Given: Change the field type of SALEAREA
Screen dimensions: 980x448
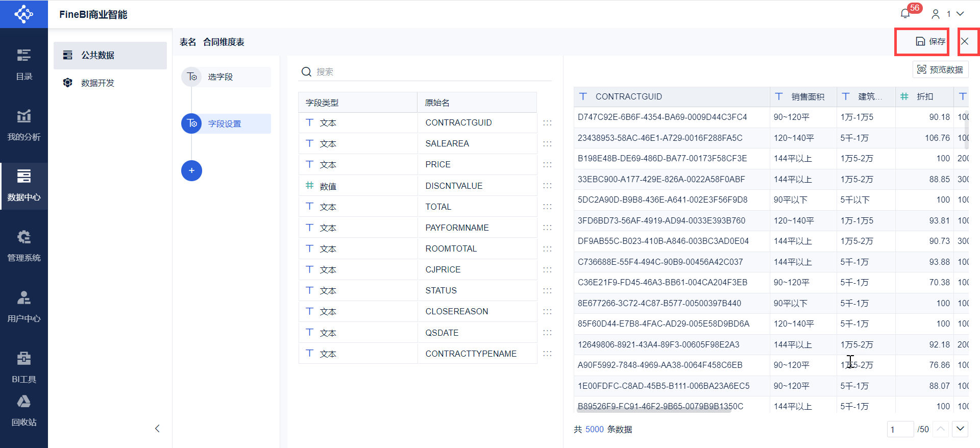Looking at the screenshot, I should click(309, 143).
